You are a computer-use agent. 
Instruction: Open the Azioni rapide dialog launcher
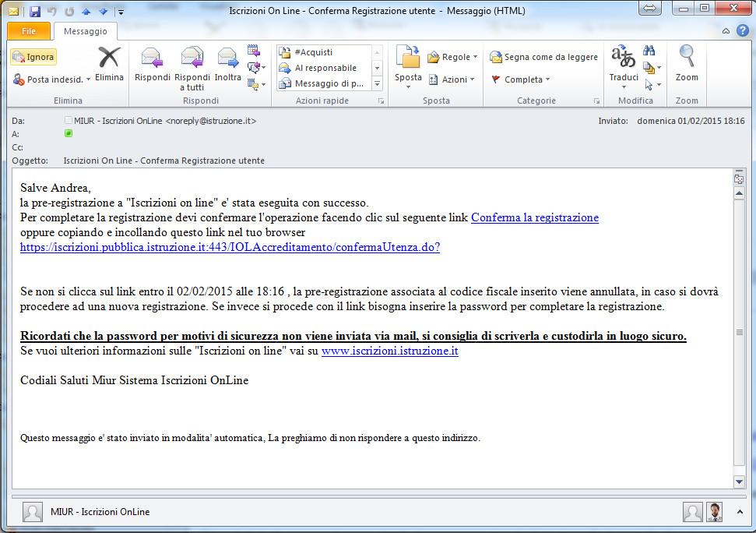click(381, 101)
